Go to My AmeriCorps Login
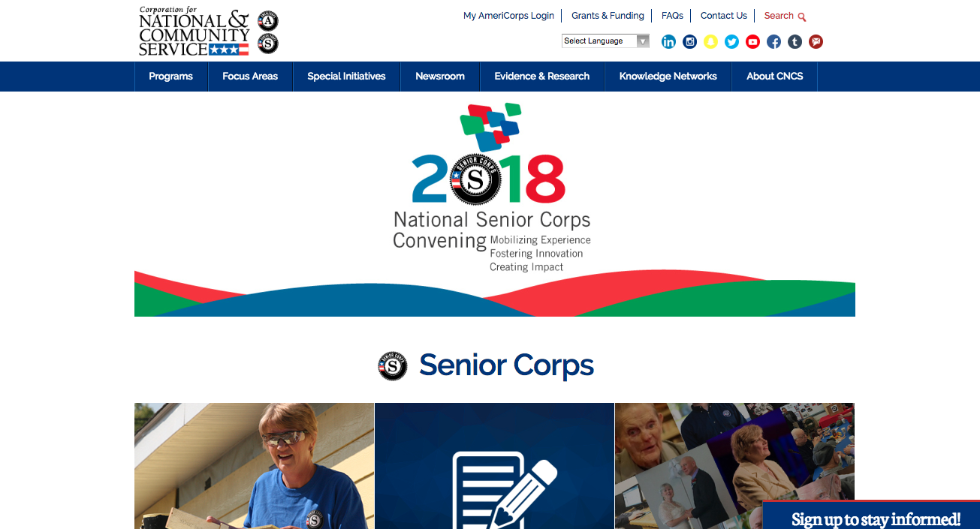 click(508, 16)
